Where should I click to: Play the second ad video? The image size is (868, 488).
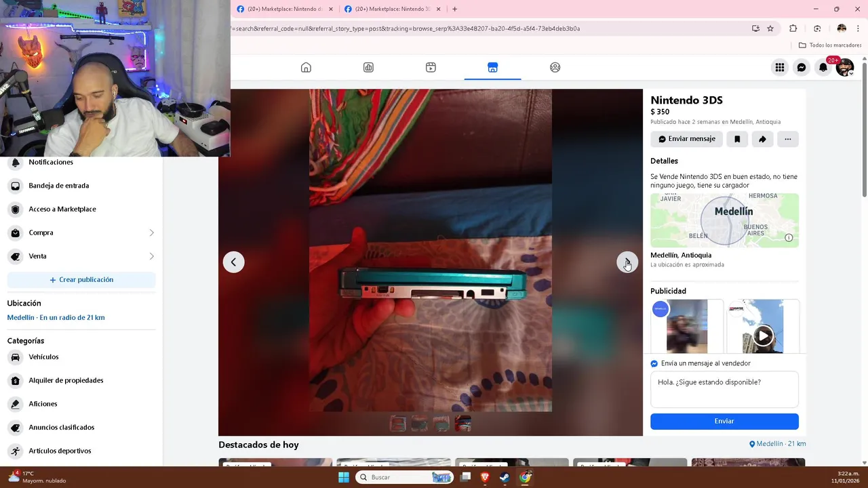tap(763, 335)
